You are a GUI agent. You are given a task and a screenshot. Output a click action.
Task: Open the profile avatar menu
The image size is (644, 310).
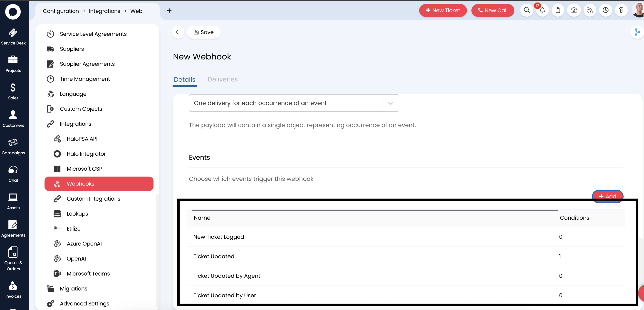pyautogui.click(x=637, y=10)
